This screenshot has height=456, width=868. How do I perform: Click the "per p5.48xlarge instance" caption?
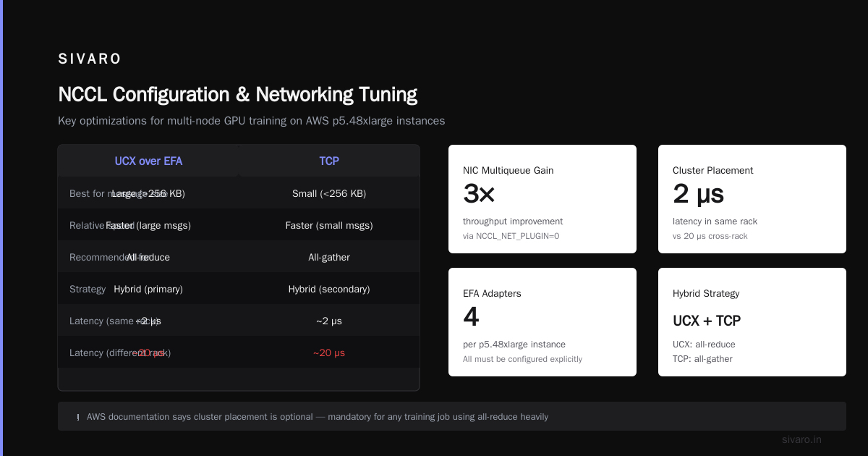point(514,345)
